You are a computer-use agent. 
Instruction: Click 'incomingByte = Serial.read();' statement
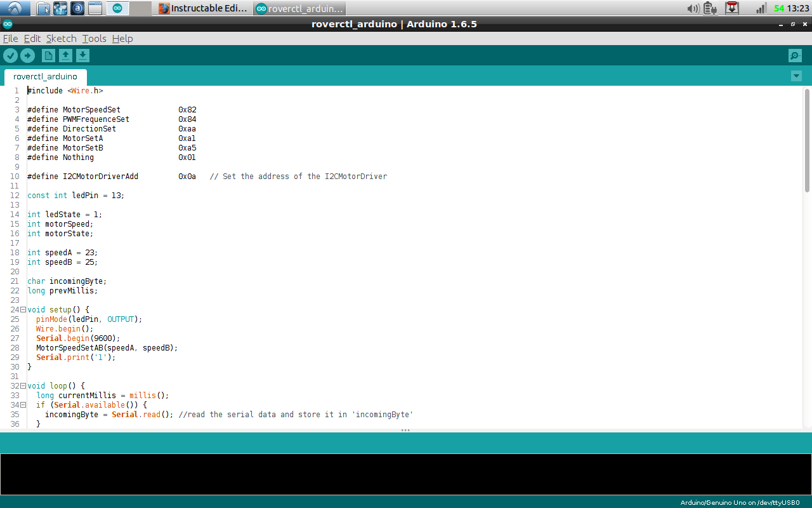pos(109,415)
